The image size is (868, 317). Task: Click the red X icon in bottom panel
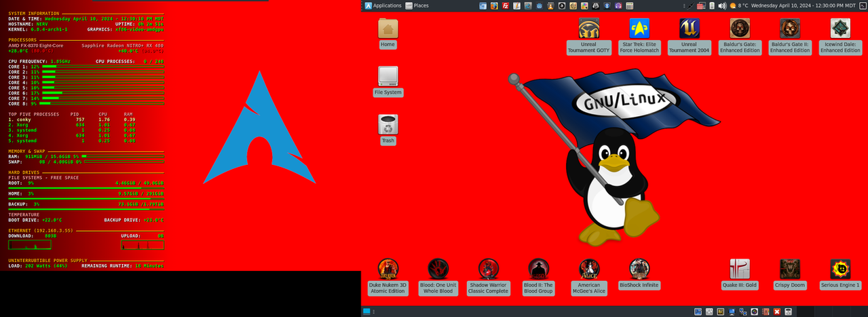click(x=777, y=312)
